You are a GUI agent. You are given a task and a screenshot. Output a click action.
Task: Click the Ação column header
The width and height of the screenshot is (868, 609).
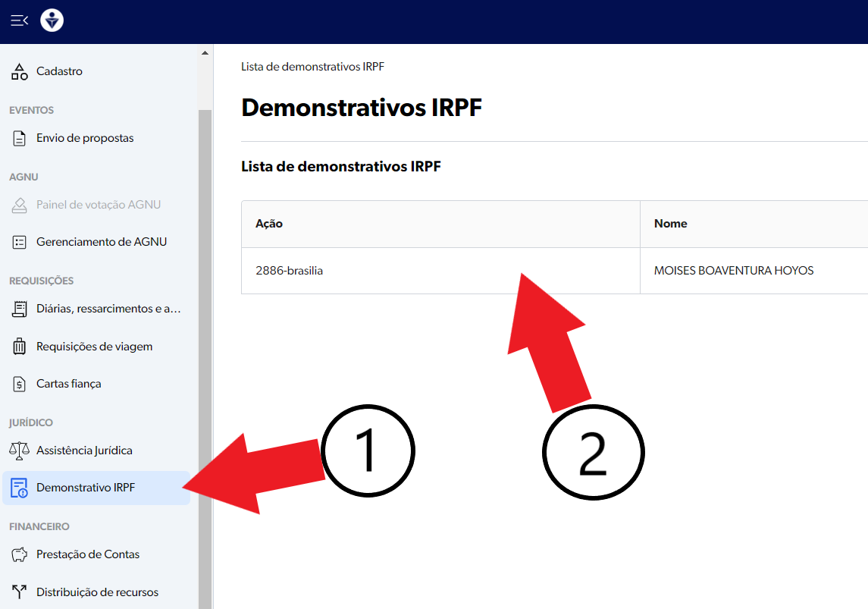269,224
